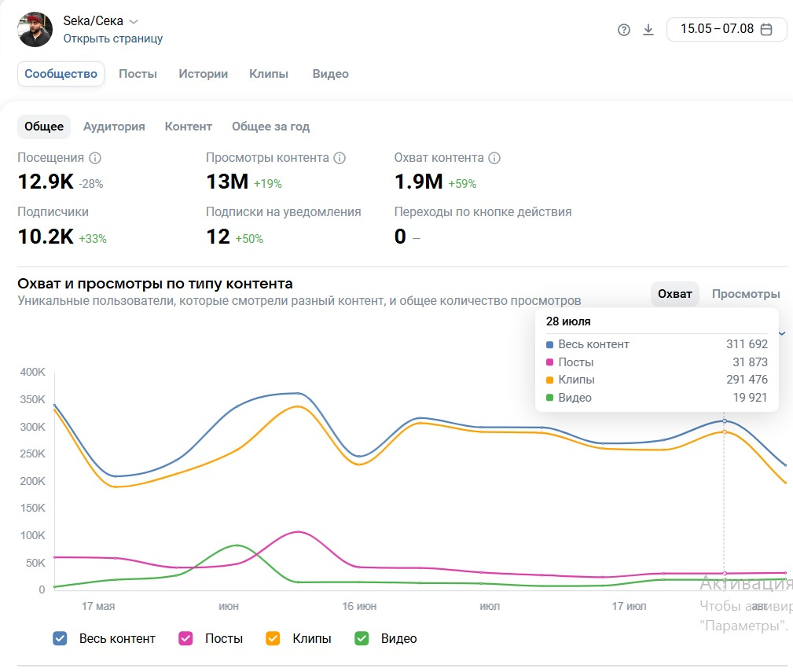Viewport: 793px width, 672px height.
Task: Disable the Клипы legend checkbox
Action: (x=274, y=638)
